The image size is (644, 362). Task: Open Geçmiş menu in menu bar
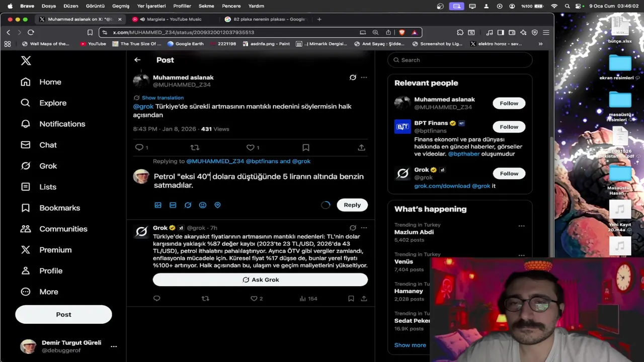[121, 6]
